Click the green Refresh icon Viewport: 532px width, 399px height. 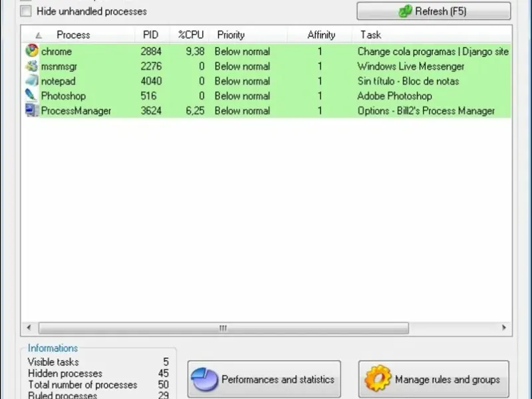tap(405, 11)
